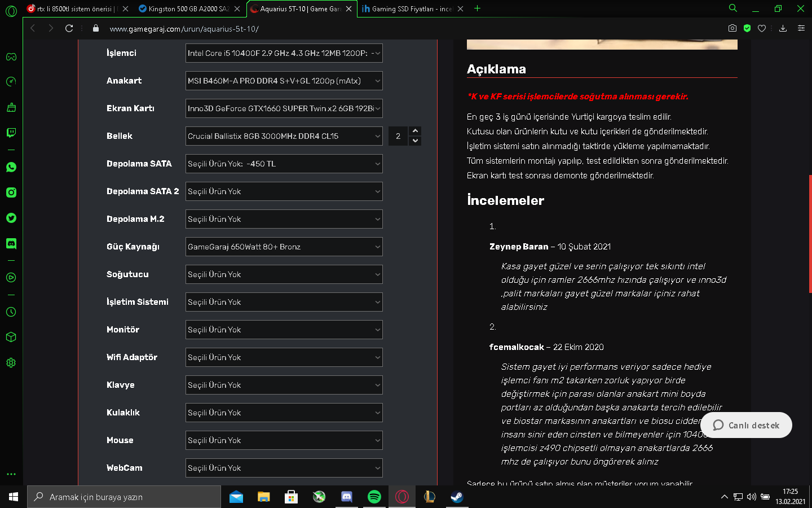Viewport: 812px width, 508px height.
Task: Click the site security lock icon
Action: (96, 28)
